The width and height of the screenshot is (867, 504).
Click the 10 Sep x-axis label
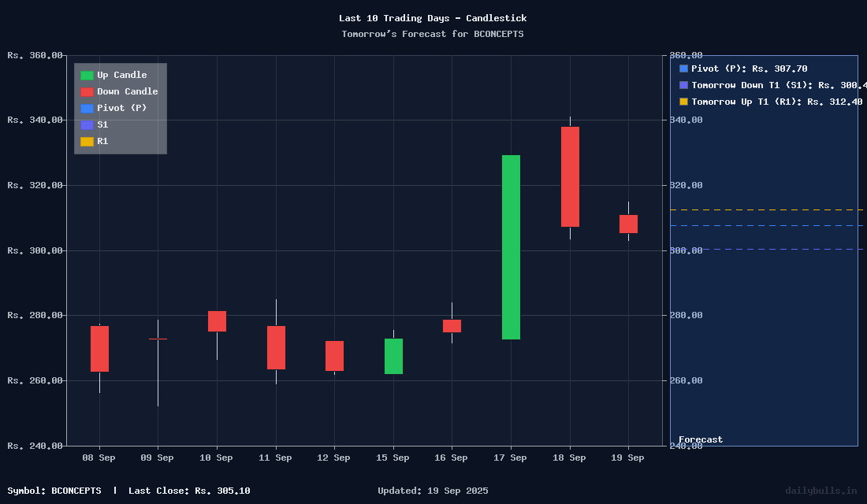[x=216, y=458]
